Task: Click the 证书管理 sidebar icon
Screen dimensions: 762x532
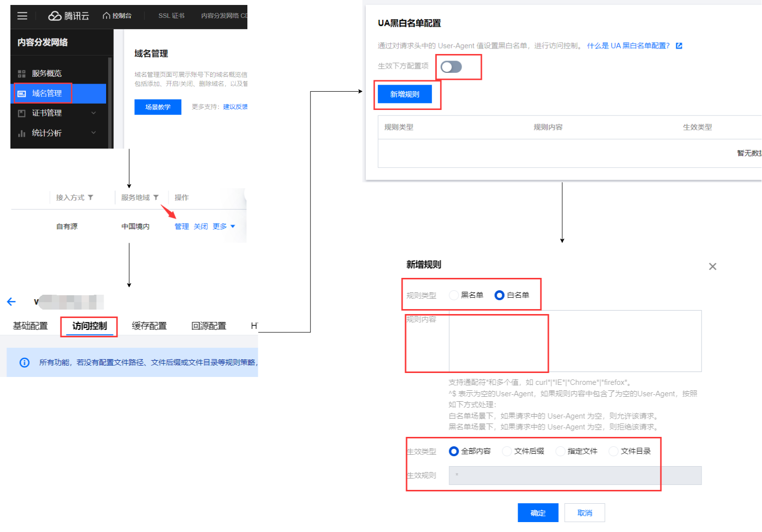Action: point(22,113)
